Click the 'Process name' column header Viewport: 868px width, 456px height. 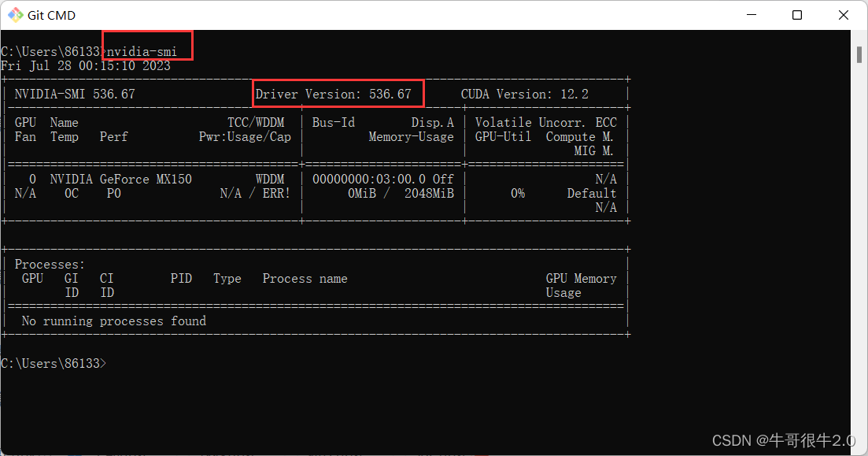coord(305,279)
